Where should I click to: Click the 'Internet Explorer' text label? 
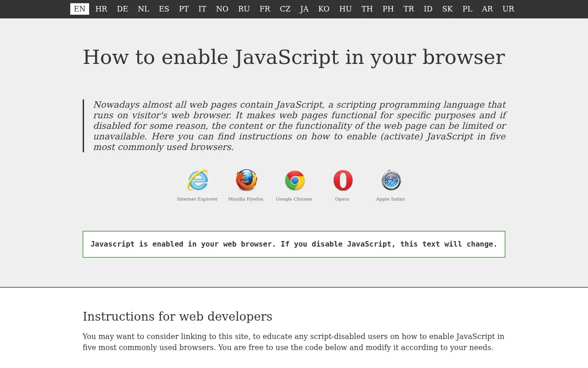click(x=198, y=199)
